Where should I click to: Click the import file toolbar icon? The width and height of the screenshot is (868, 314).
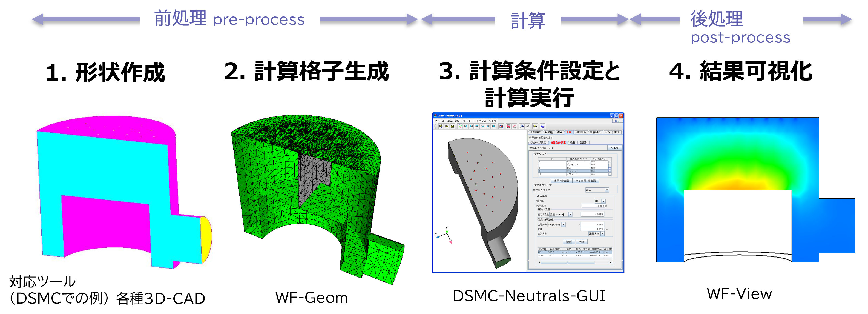pyautogui.click(x=441, y=126)
